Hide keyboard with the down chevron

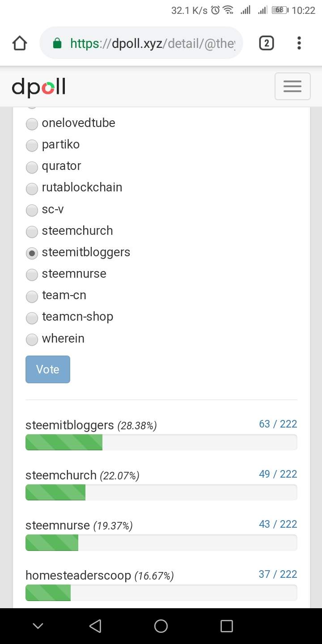(x=38, y=626)
